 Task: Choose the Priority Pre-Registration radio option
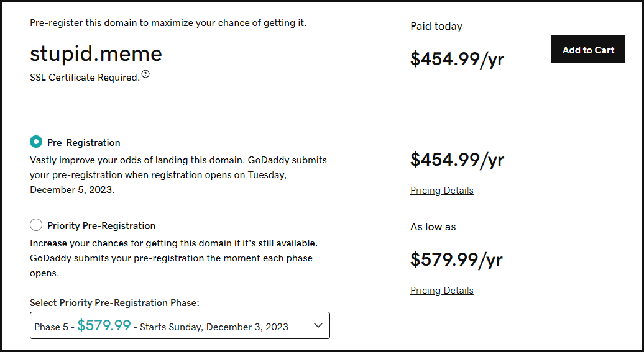click(x=36, y=225)
